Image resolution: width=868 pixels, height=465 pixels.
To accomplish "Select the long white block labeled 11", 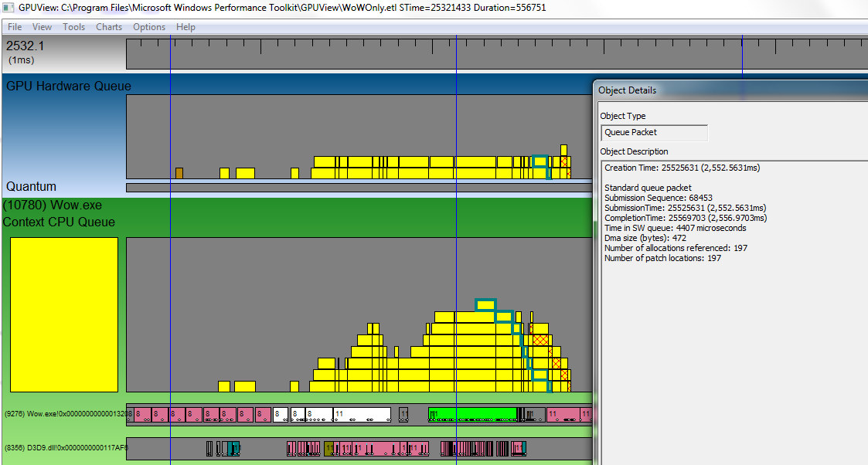I will pos(362,414).
